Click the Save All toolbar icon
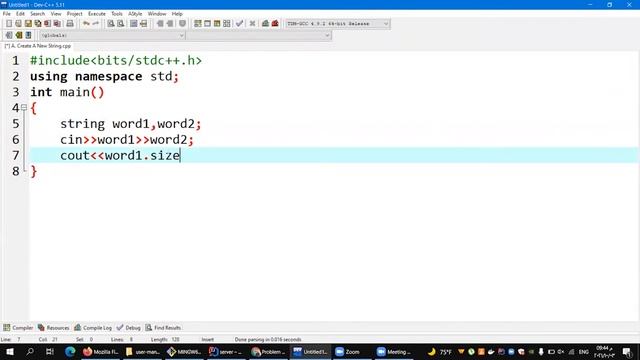 38,24
